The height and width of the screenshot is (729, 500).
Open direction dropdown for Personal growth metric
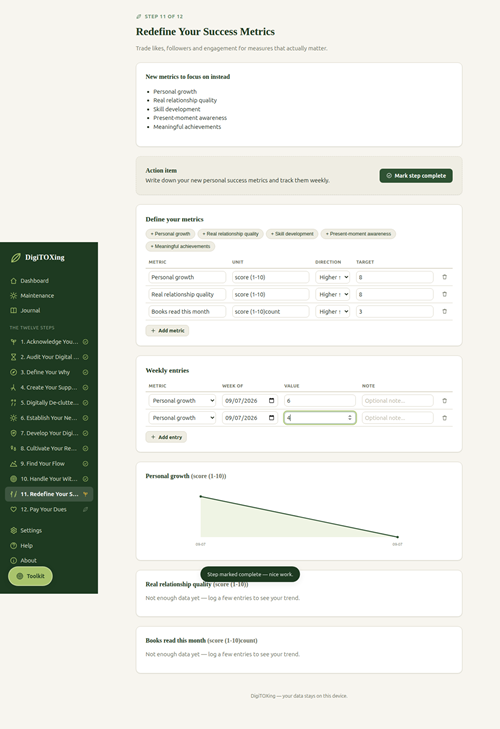click(x=333, y=277)
